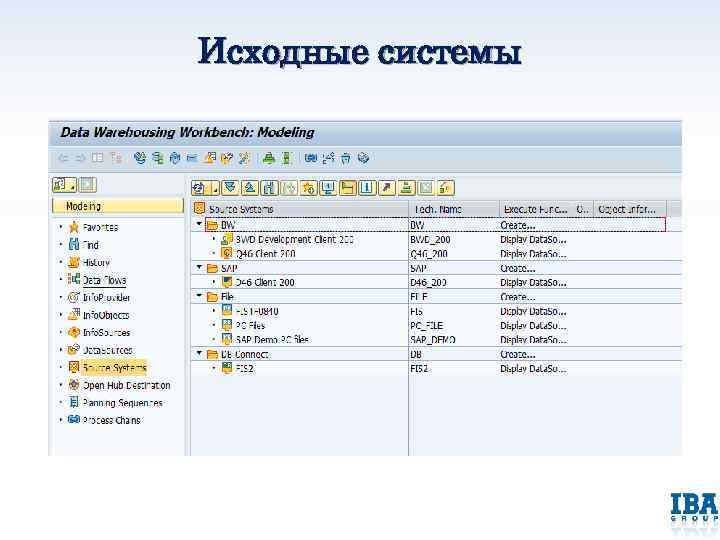Click the yellow layout panel icon in tree toolbar
Screen dimensions: 720x540
click(348, 188)
